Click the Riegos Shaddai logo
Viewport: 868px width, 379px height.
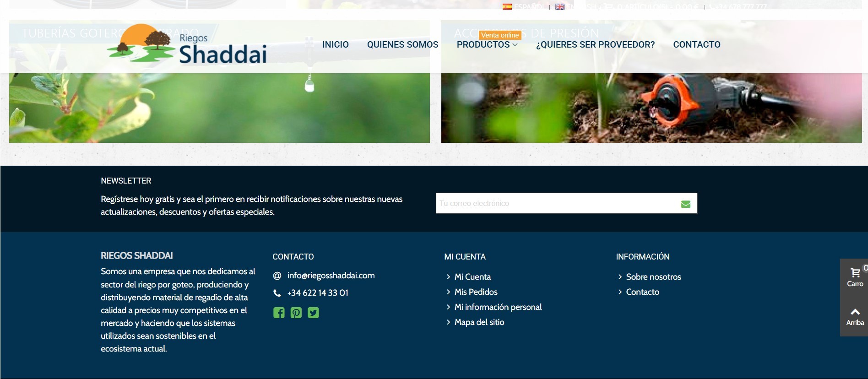pos(187,44)
